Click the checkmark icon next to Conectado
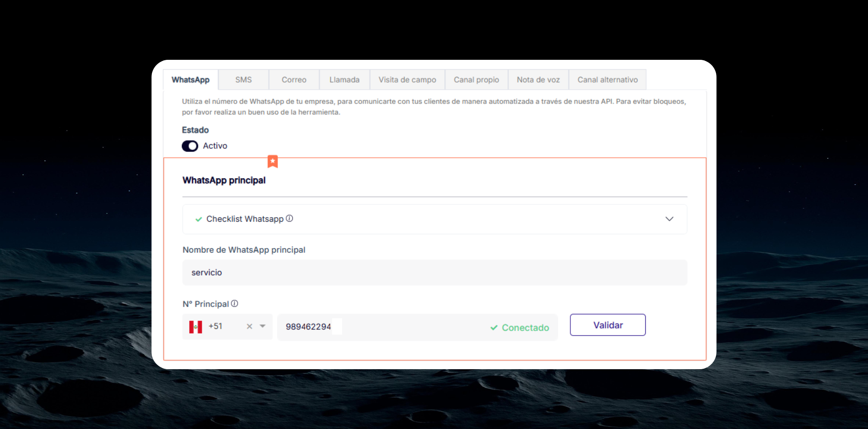Viewport: 868px width, 429px height. click(x=494, y=327)
